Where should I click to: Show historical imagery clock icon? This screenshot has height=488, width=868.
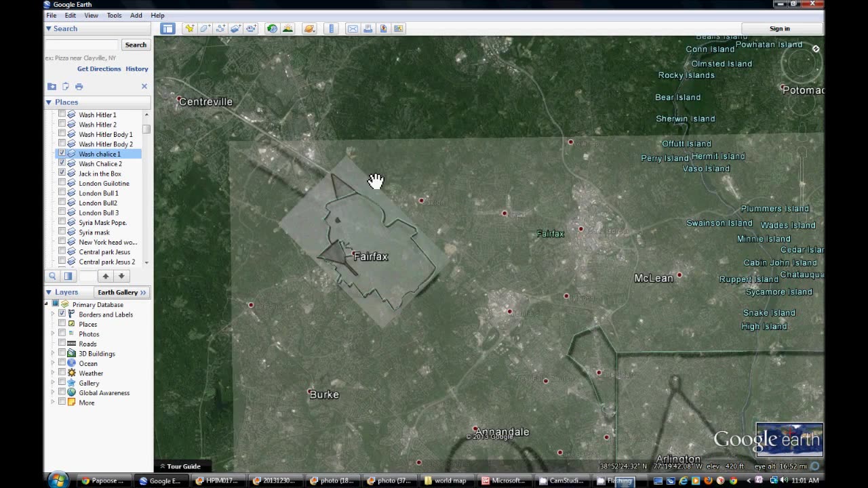coord(272,28)
